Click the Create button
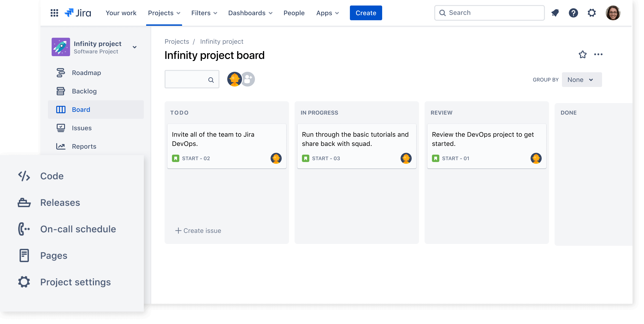This screenshot has height=324, width=644. click(x=366, y=12)
